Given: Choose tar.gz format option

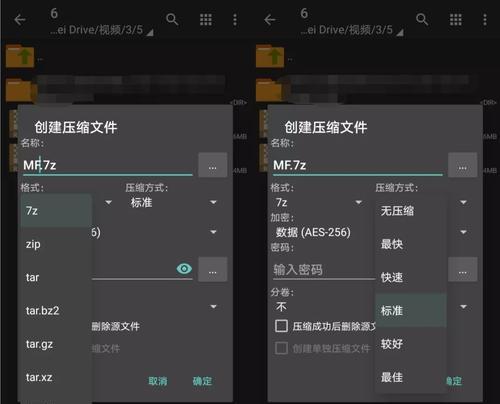Looking at the screenshot, I should click(x=56, y=344).
